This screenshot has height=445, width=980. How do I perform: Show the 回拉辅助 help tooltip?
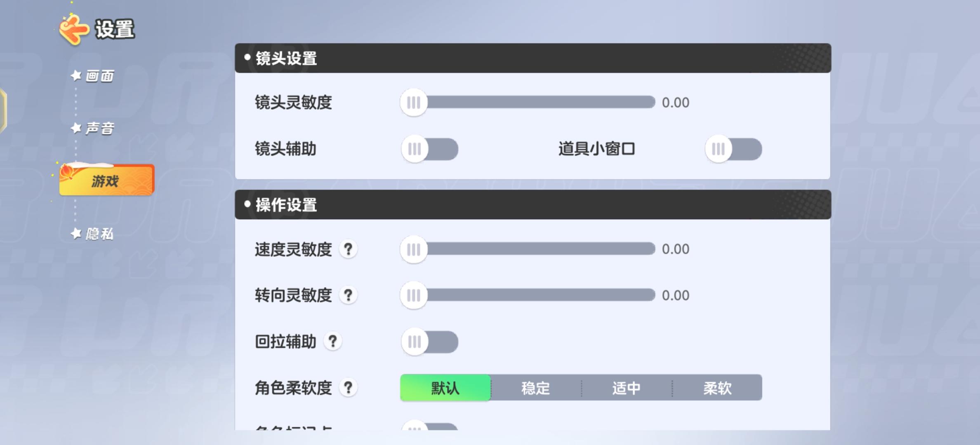point(333,342)
